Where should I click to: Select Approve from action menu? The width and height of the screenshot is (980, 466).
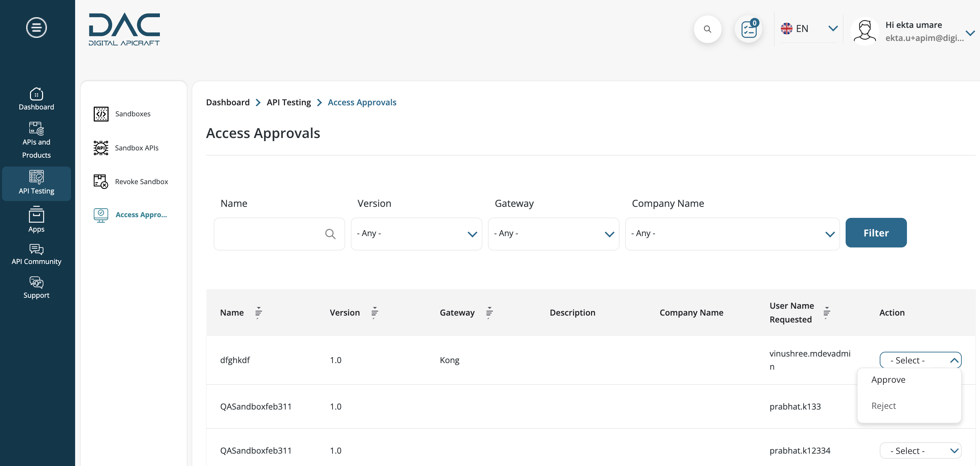tap(888, 379)
